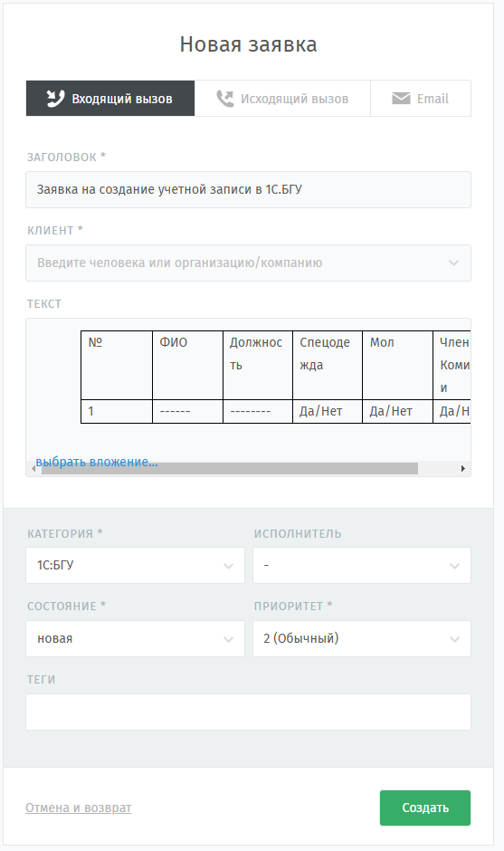Image resolution: width=504 pixels, height=851 pixels.
Task: Click the выбрать вложение link
Action: [97, 462]
